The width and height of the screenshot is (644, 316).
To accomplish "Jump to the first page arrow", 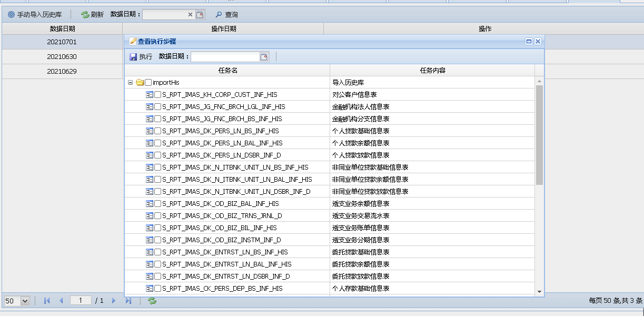I will 47,301.
